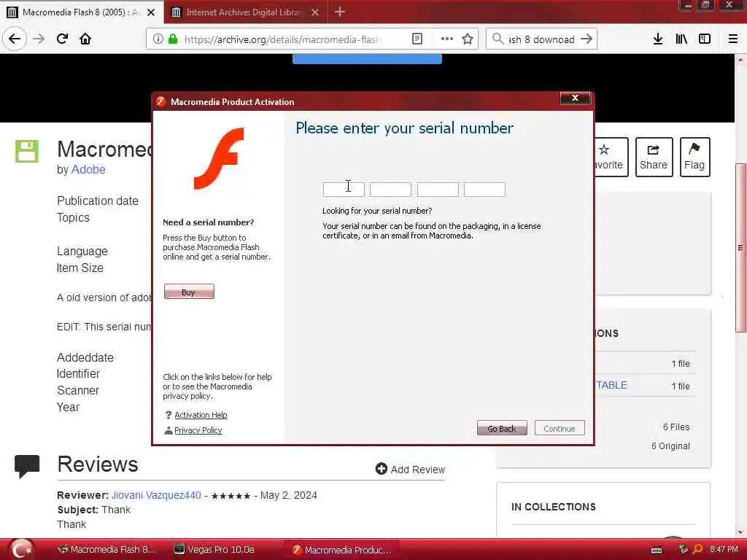
Task: Submit search with the arrow button
Action: click(587, 39)
